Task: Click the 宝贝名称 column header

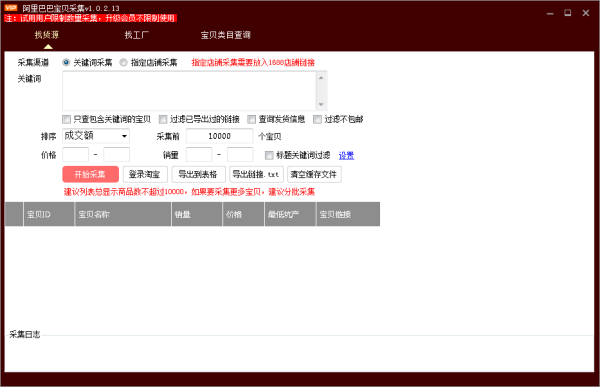Action: (123, 214)
